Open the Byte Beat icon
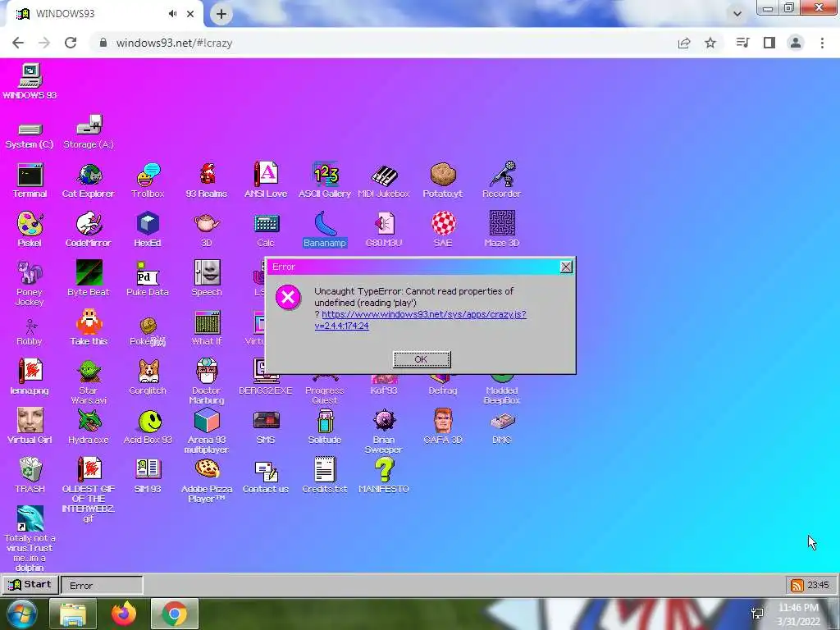This screenshot has width=840, height=630. pos(89,272)
